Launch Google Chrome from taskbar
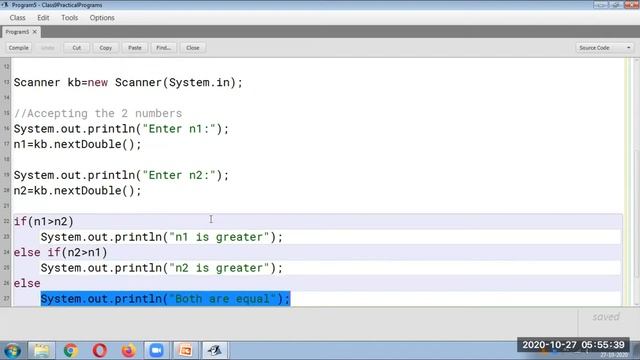Viewport: 640px width, 360px height. (71, 351)
